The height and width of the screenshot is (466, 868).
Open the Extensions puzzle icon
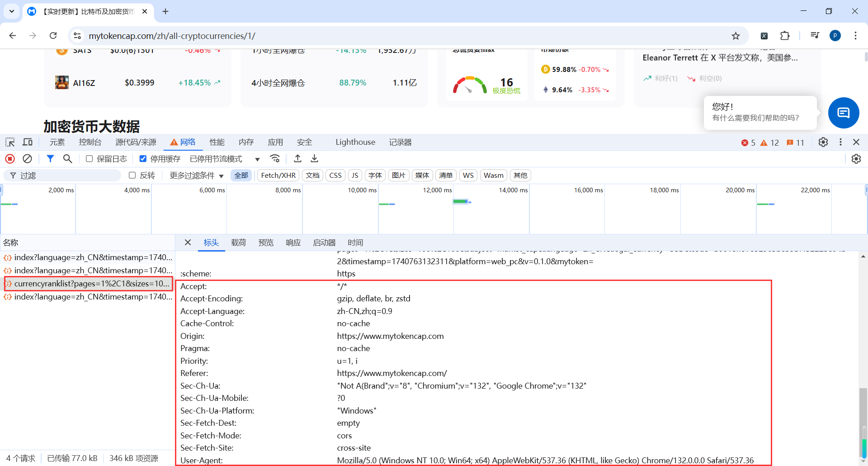(x=785, y=36)
